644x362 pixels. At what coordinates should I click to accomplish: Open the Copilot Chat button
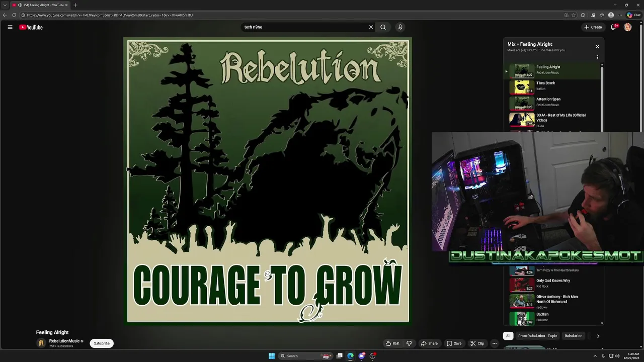(x=633, y=15)
